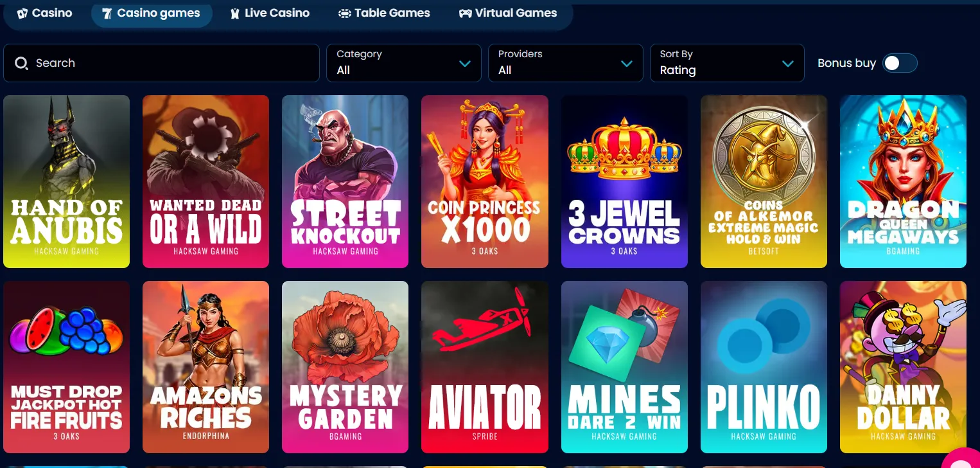
Task: Open Mines Dare 2 Win tile
Action: (x=624, y=367)
